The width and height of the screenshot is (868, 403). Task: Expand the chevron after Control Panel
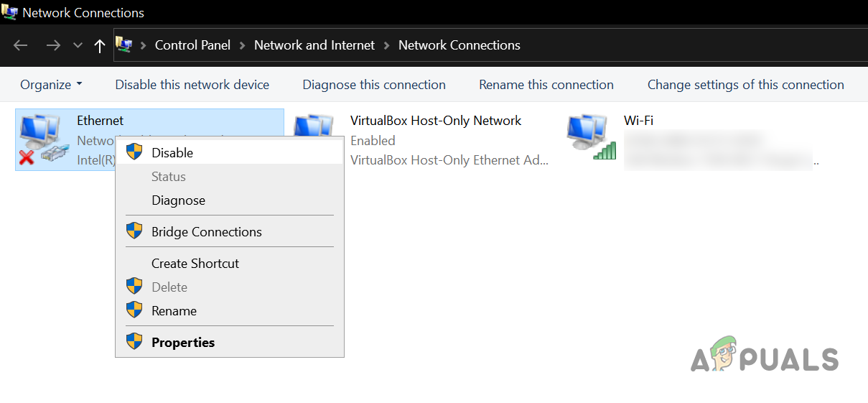point(242,45)
